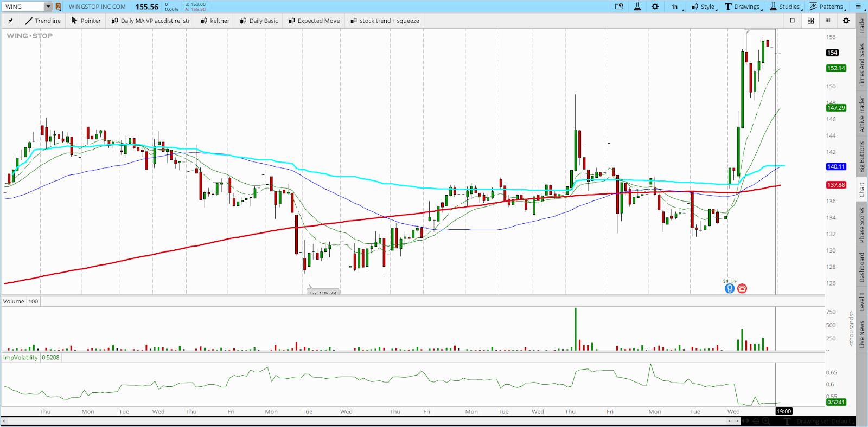Click the flask Edit Studies icon

pos(637,7)
